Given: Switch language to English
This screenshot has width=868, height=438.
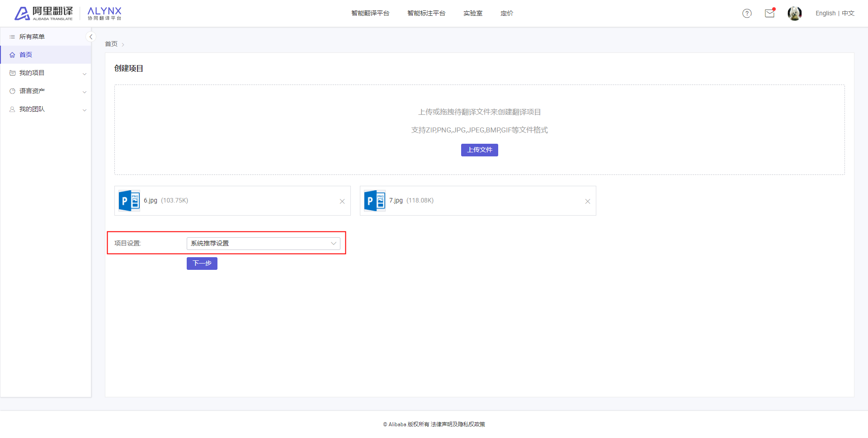Looking at the screenshot, I should click(x=826, y=14).
